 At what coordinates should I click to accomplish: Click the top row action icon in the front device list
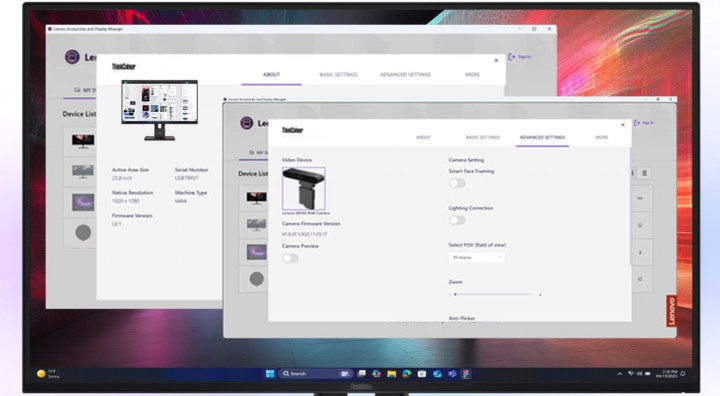[640, 198]
